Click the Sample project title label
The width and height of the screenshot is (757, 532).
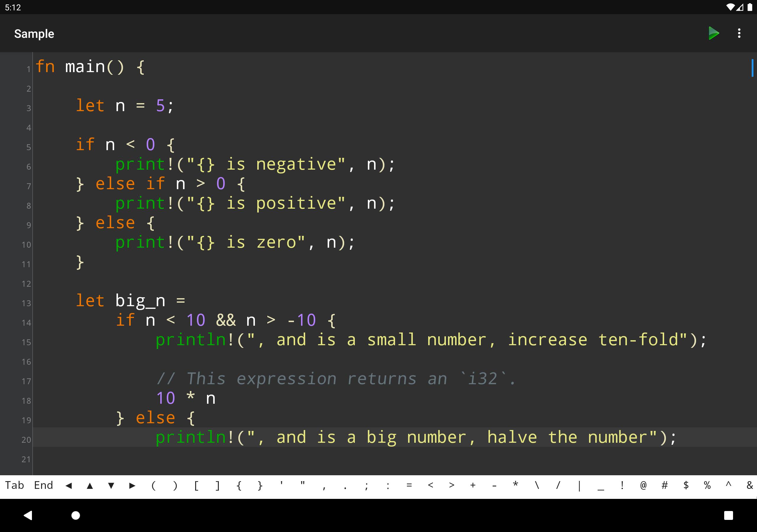pos(35,34)
